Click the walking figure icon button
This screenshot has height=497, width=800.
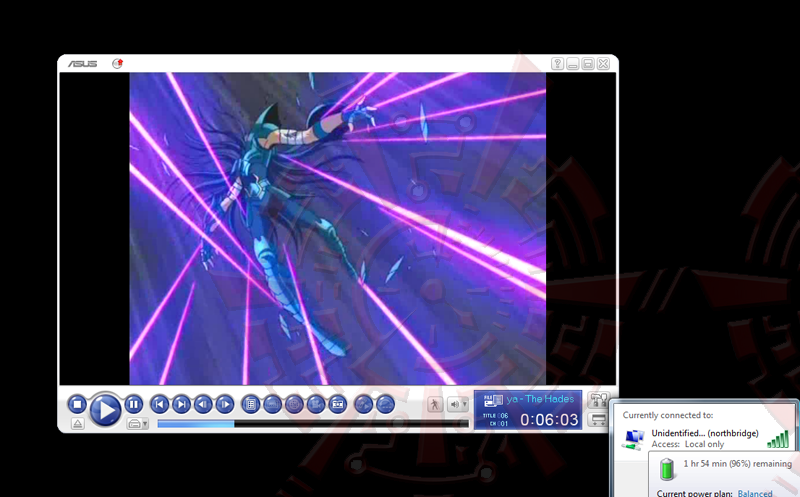[x=435, y=405]
